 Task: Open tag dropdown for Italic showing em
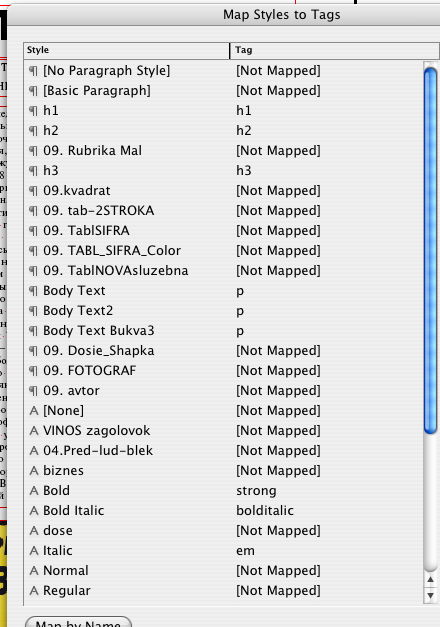pyautogui.click(x=245, y=551)
